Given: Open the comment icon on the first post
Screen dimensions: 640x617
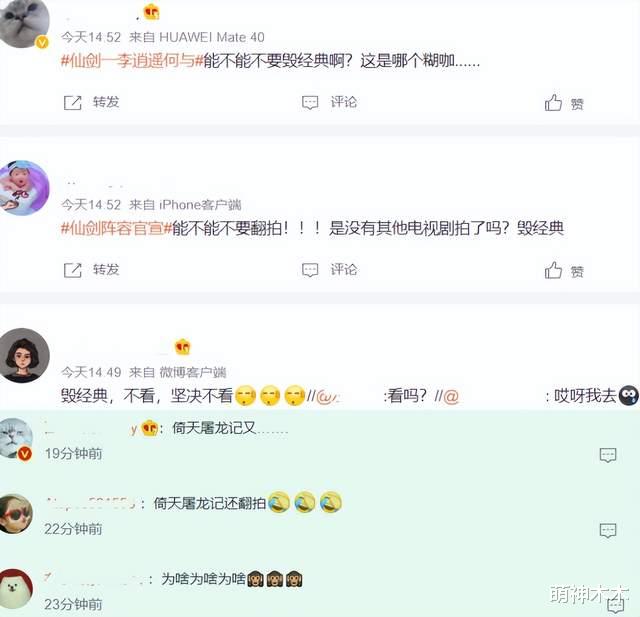Looking at the screenshot, I should coord(310,102).
